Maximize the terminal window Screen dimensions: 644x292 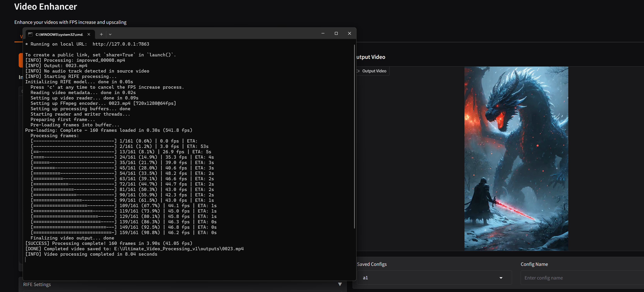(336, 33)
